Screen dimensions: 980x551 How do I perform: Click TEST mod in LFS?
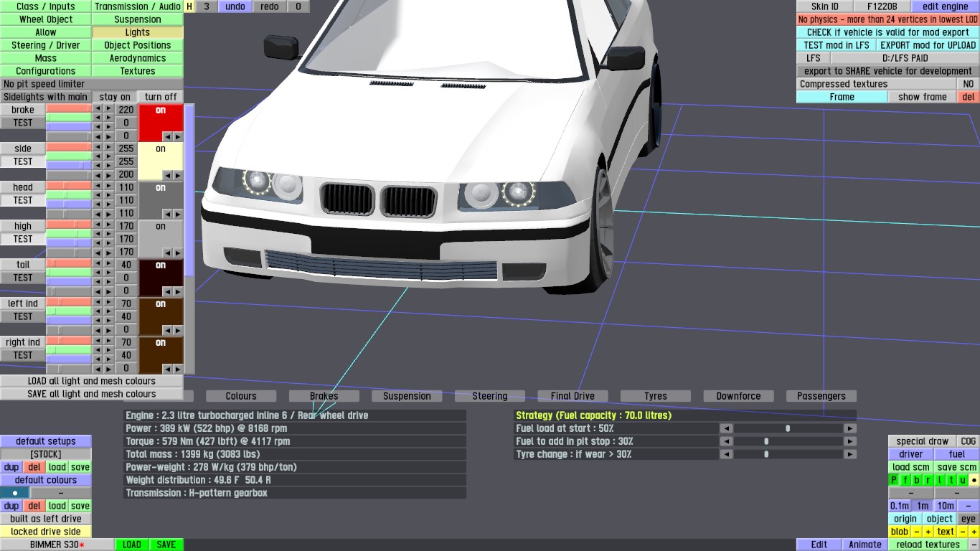[837, 45]
